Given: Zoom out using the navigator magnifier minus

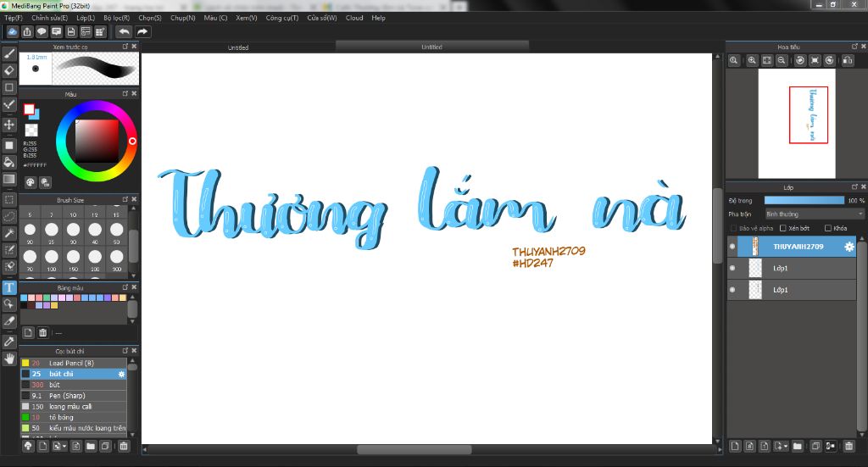Looking at the screenshot, I should pos(781,60).
